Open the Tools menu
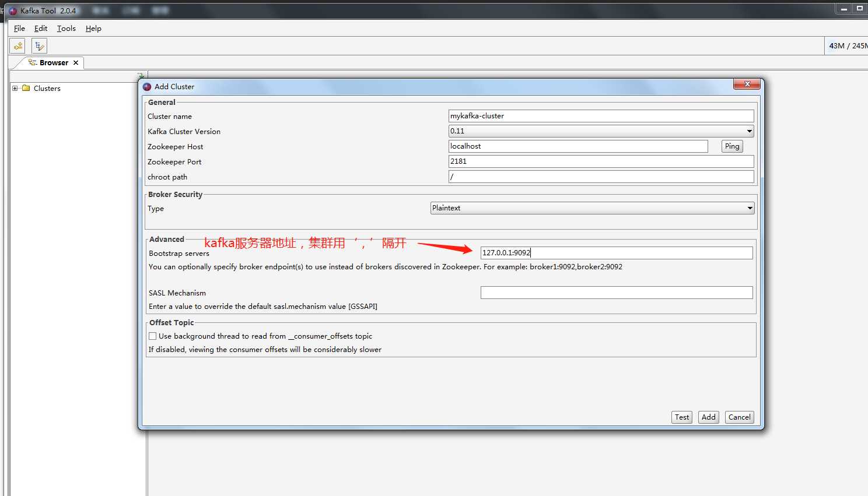The height and width of the screenshot is (496, 868). click(66, 28)
